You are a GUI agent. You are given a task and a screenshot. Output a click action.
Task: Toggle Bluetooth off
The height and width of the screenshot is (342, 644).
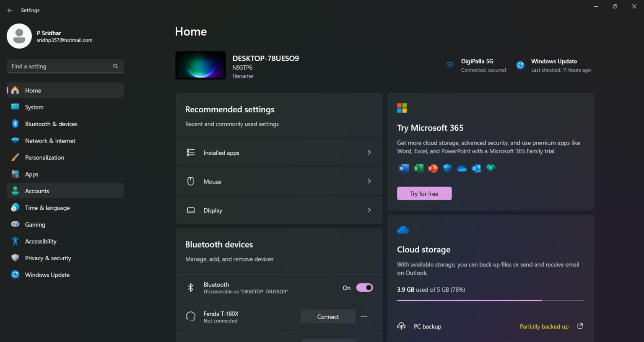[x=364, y=288]
